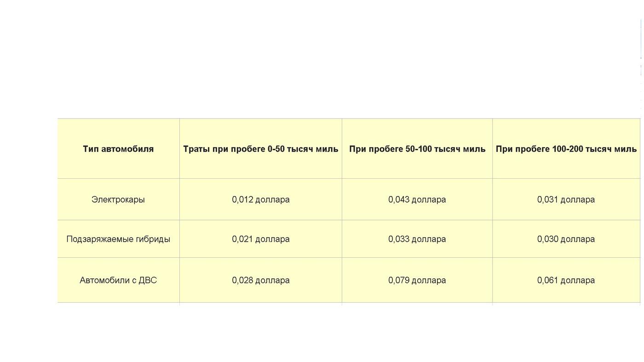Select the '0,033 доллара' cell
Screen dimensions: 644x362
(x=417, y=239)
